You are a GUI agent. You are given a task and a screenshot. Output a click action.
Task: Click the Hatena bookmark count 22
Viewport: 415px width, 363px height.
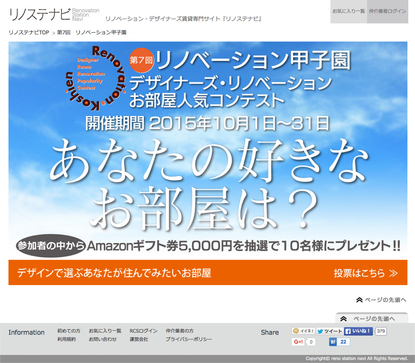pyautogui.click(x=343, y=342)
